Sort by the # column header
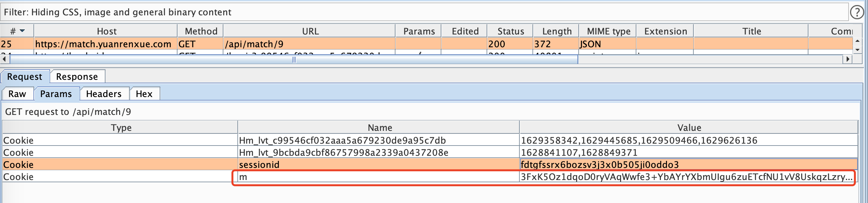Screen dimensions: 868x203 point(17,31)
